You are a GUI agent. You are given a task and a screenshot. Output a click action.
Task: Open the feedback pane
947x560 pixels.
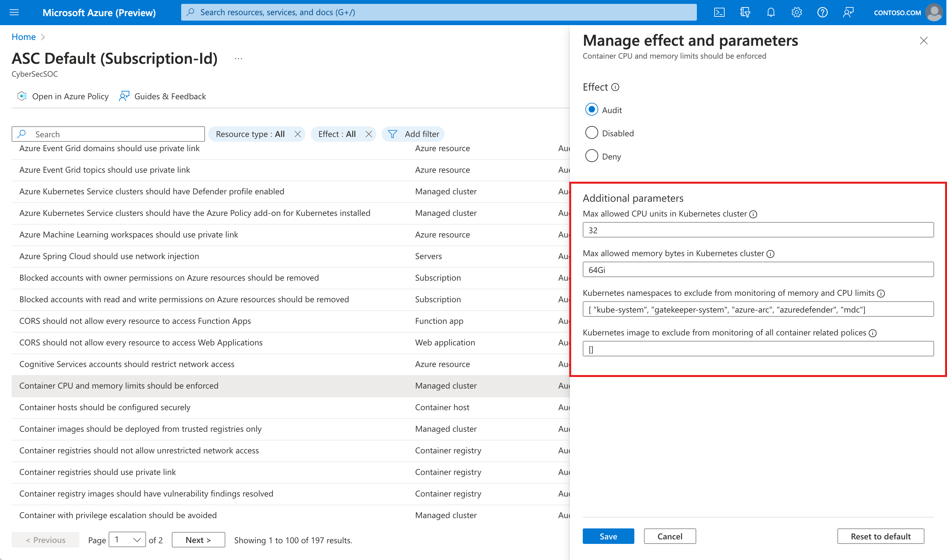[848, 12]
